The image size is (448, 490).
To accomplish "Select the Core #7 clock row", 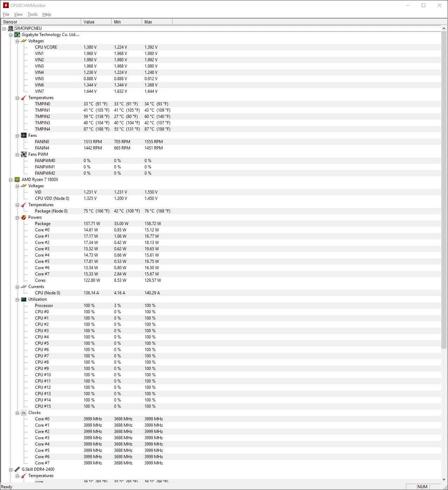I will 221,463.
